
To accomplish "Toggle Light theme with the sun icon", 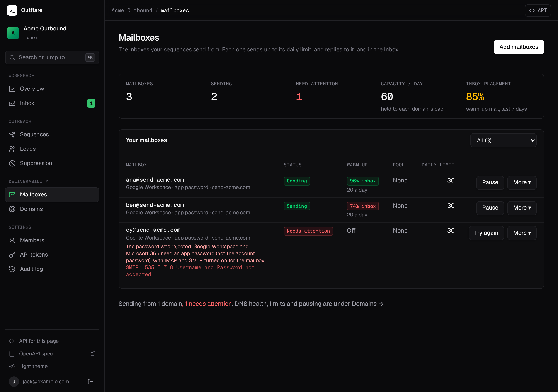I will 12,366.
